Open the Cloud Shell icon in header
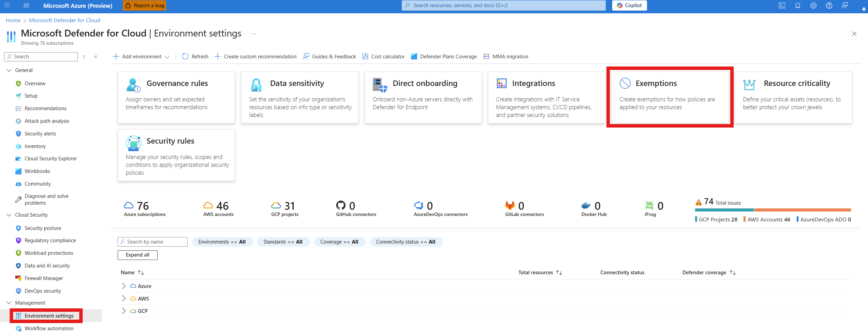868x336 pixels. pos(782,5)
